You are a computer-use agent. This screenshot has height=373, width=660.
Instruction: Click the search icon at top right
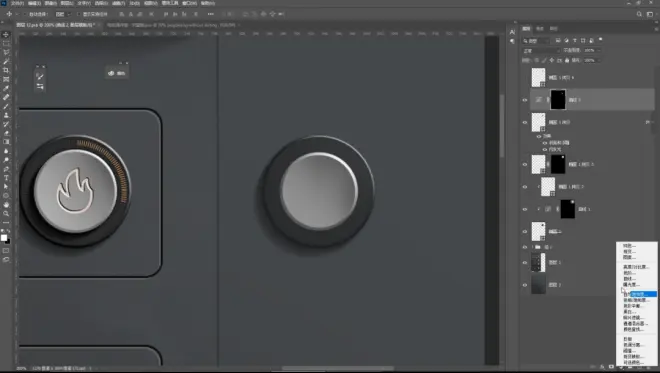tap(639, 14)
